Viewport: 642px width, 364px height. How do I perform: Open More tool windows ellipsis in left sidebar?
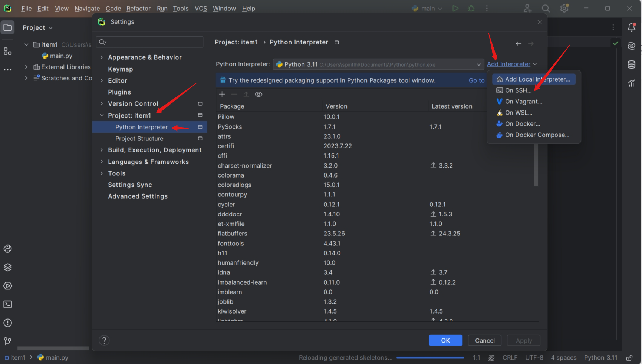coord(7,70)
